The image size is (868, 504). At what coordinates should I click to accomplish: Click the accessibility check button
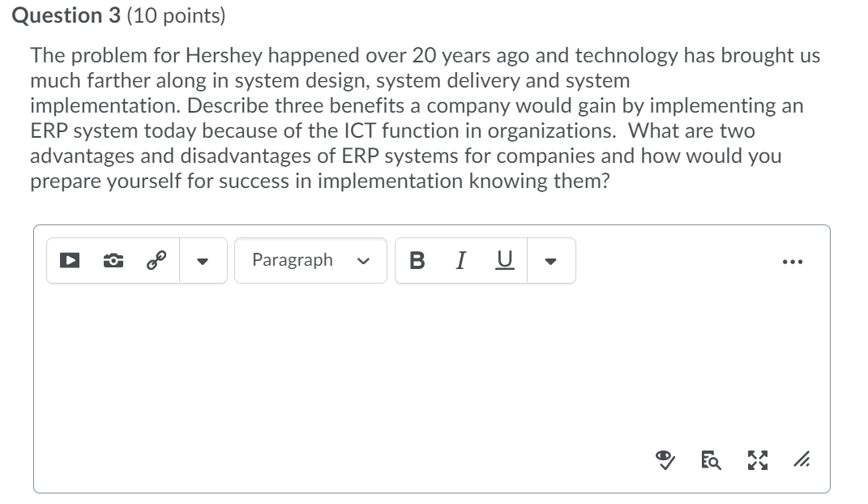point(665,460)
